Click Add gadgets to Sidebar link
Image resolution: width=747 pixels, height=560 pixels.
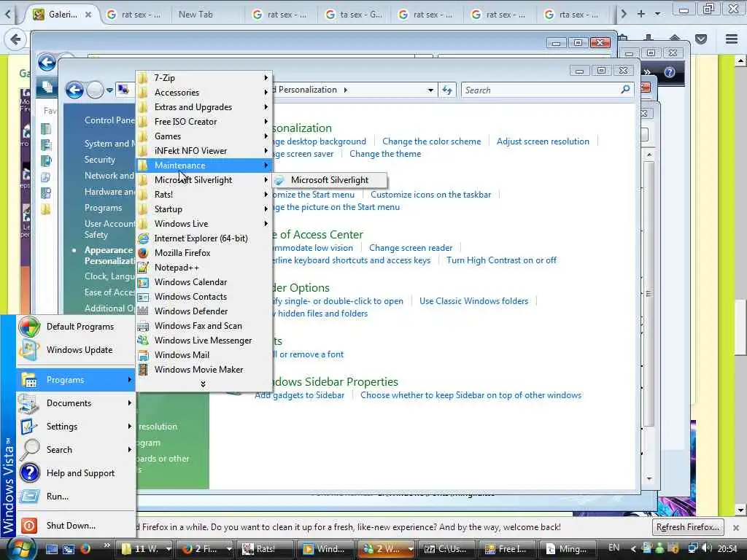[x=299, y=395]
